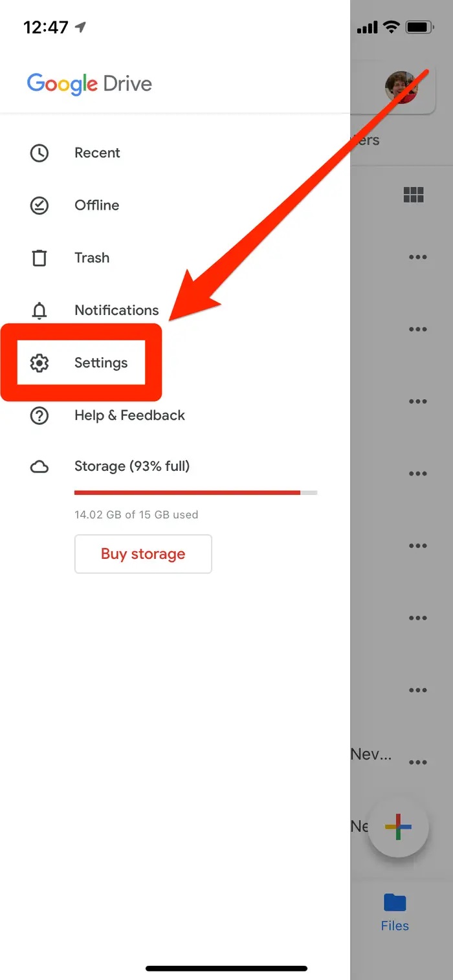Tap the Storage cloud icon
453x980 pixels.
tap(39, 467)
